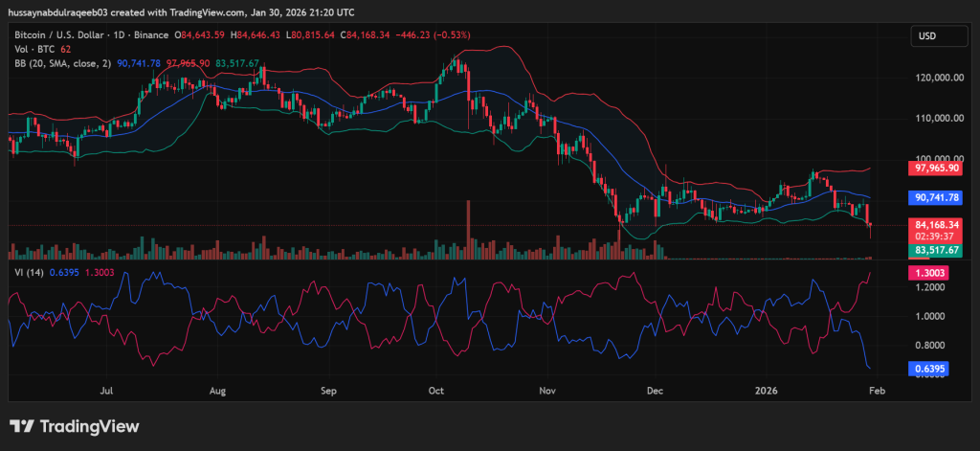
Task: Click the Jul label on time axis
Action: [x=107, y=391]
